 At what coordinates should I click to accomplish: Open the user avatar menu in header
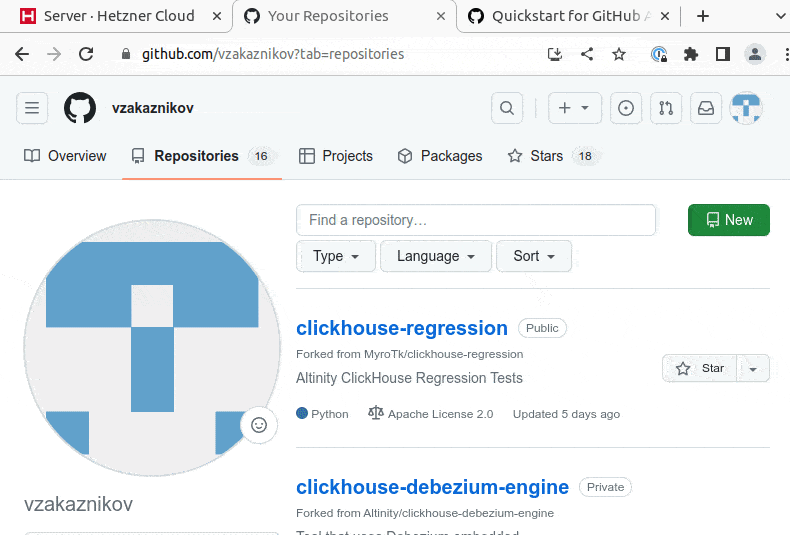pyautogui.click(x=746, y=108)
